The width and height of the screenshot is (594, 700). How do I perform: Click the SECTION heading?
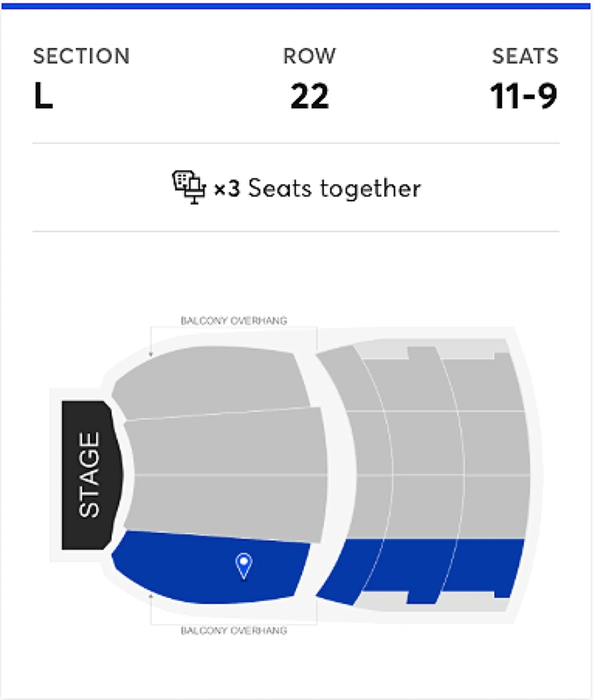[81, 56]
